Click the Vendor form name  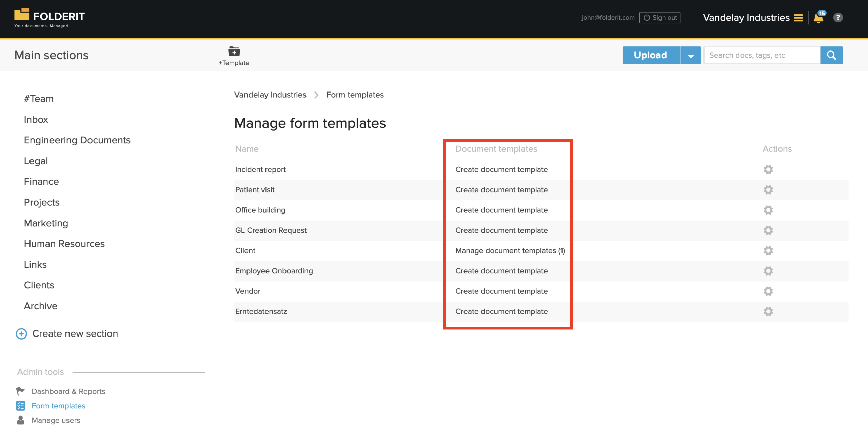248,291
